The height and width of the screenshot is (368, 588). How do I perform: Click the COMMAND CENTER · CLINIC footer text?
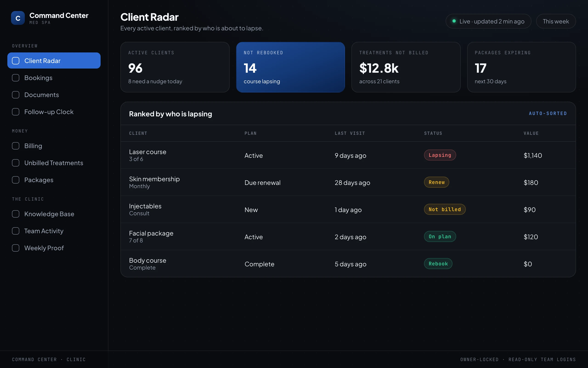point(49,359)
